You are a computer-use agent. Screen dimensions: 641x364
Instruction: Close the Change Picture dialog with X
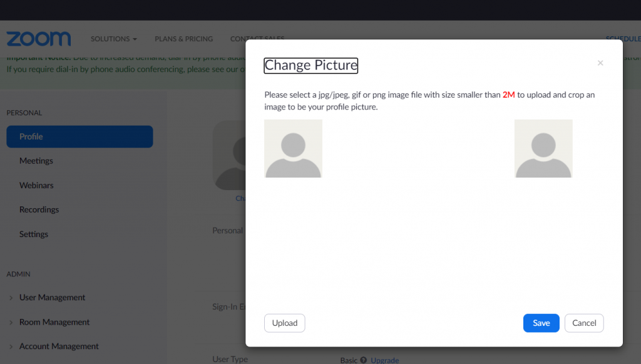600,63
